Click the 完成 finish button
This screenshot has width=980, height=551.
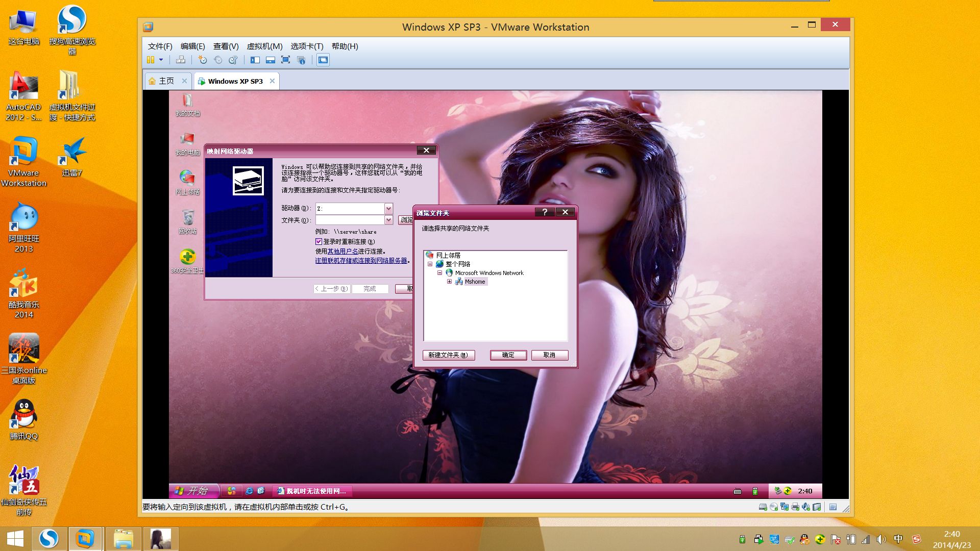[370, 289]
